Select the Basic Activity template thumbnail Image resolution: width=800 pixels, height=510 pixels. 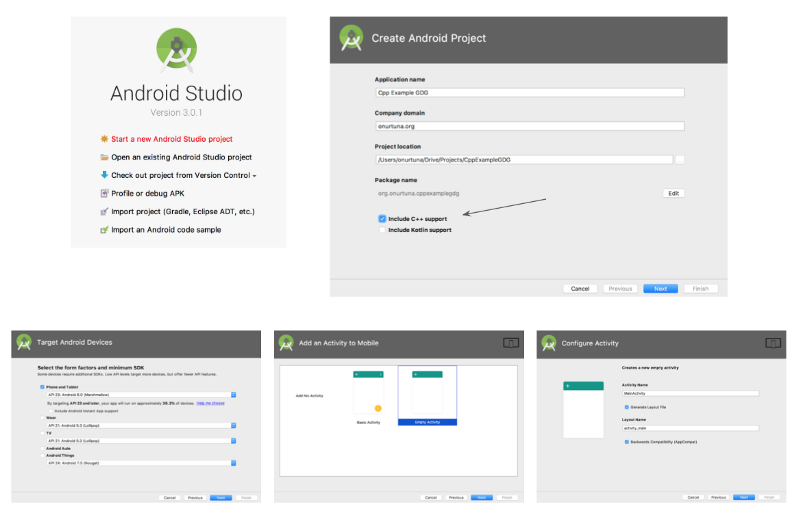[x=369, y=395]
